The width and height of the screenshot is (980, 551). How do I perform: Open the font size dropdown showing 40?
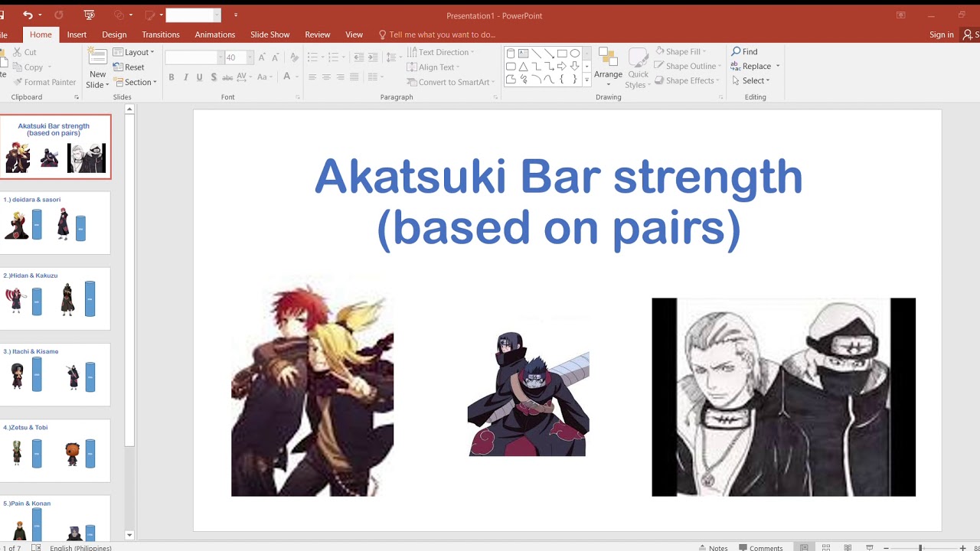(x=249, y=57)
